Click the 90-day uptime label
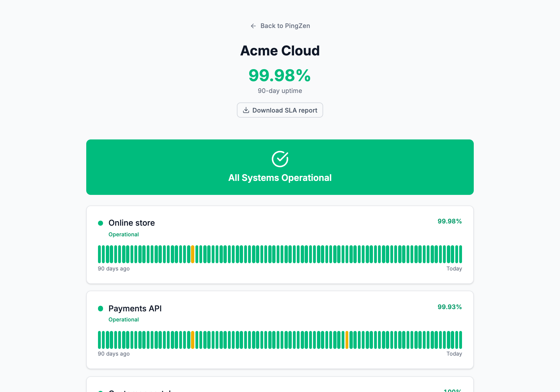The width and height of the screenshot is (560, 392). (x=280, y=91)
